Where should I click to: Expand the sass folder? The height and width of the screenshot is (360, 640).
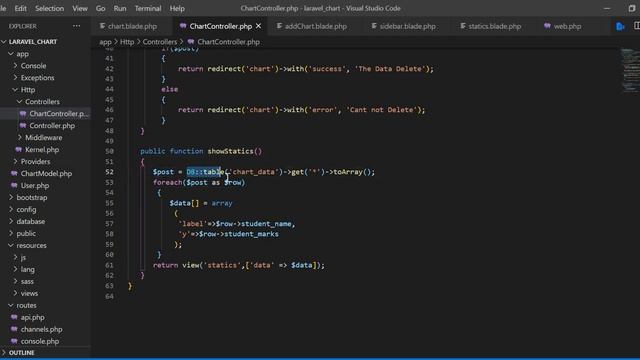(x=27, y=282)
